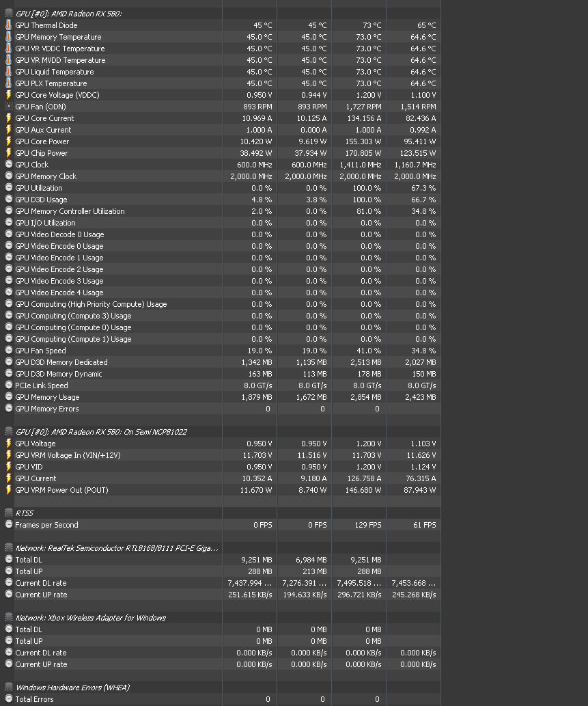Viewport: 588px width, 706px height.
Task: Select the GPU Computing (Compute 1) Usage row
Action: pos(221,339)
